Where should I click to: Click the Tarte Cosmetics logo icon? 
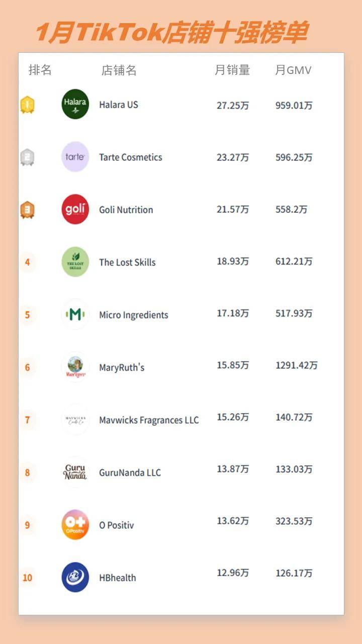pos(75,157)
